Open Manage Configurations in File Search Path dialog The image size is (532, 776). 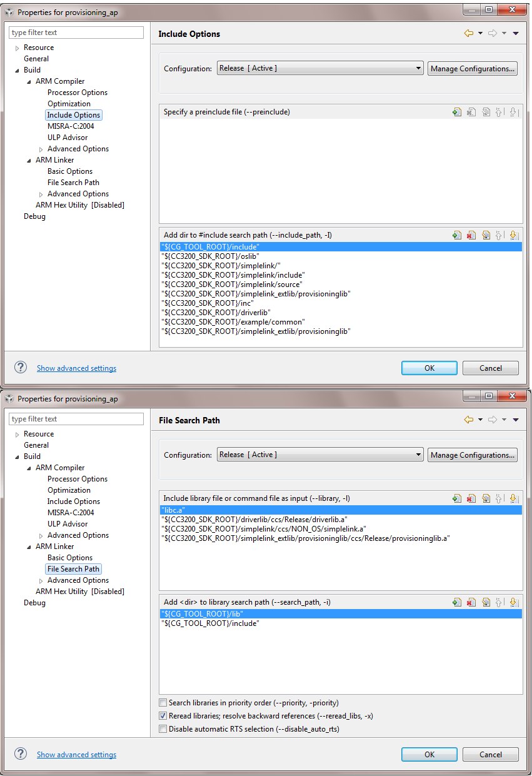473,455
